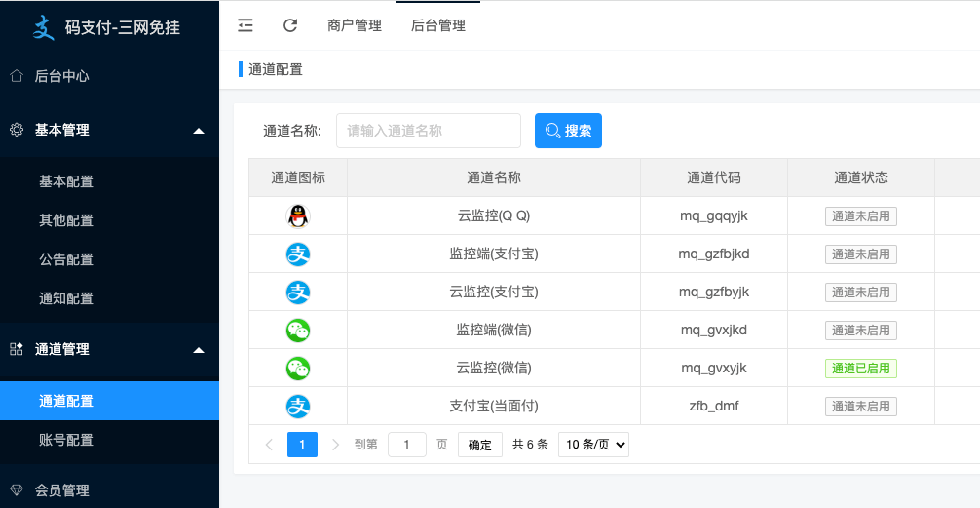Click the 搜索 search button
Screen dimensions: 980x508
click(568, 131)
